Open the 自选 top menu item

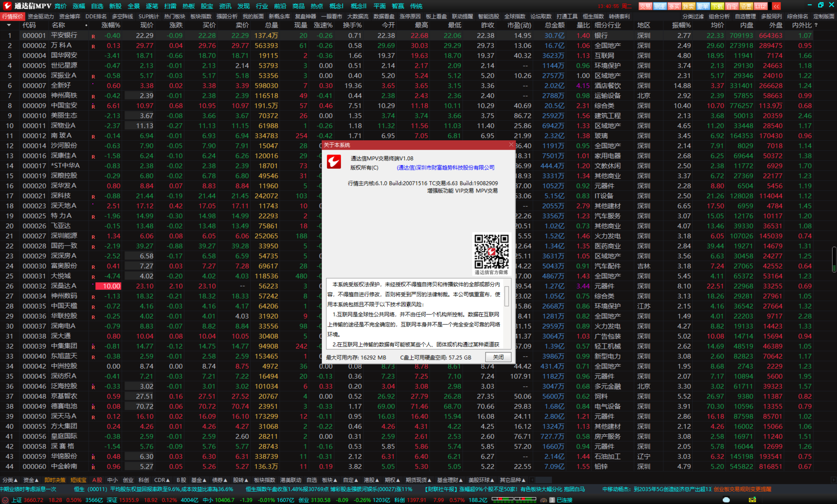point(97,6)
